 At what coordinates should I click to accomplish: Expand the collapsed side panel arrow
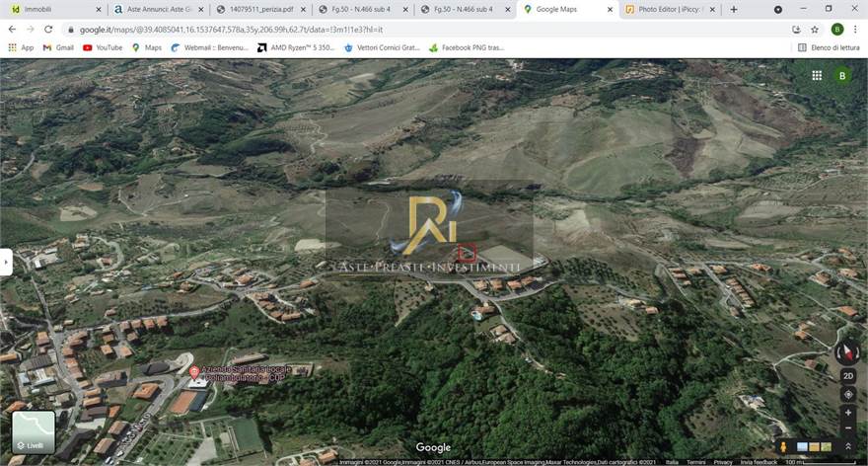click(6, 262)
